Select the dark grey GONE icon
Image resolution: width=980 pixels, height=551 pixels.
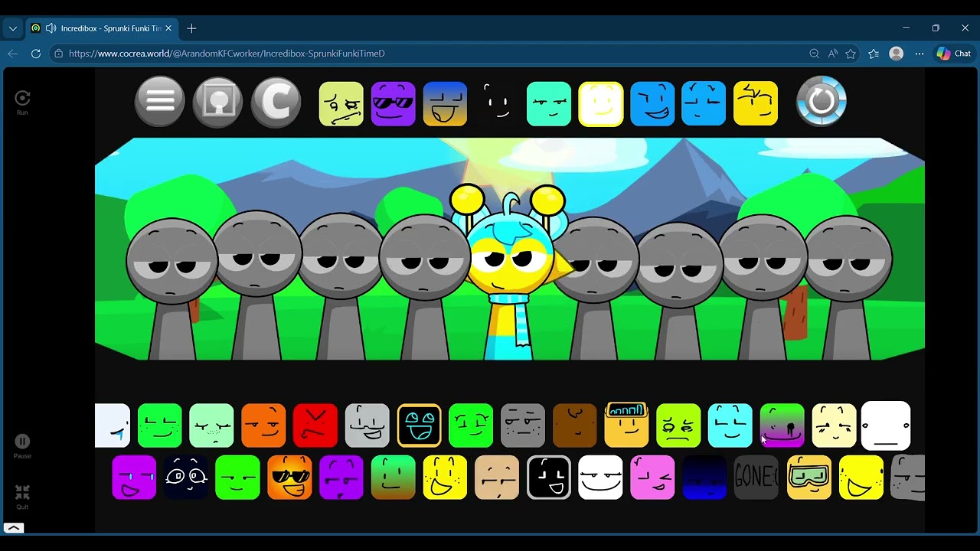(756, 478)
